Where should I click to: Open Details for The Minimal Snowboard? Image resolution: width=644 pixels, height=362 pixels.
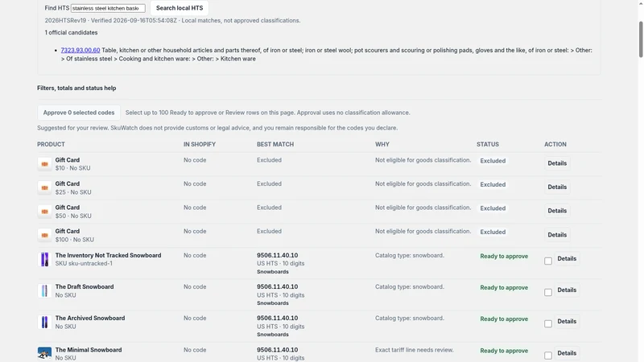pos(567,353)
